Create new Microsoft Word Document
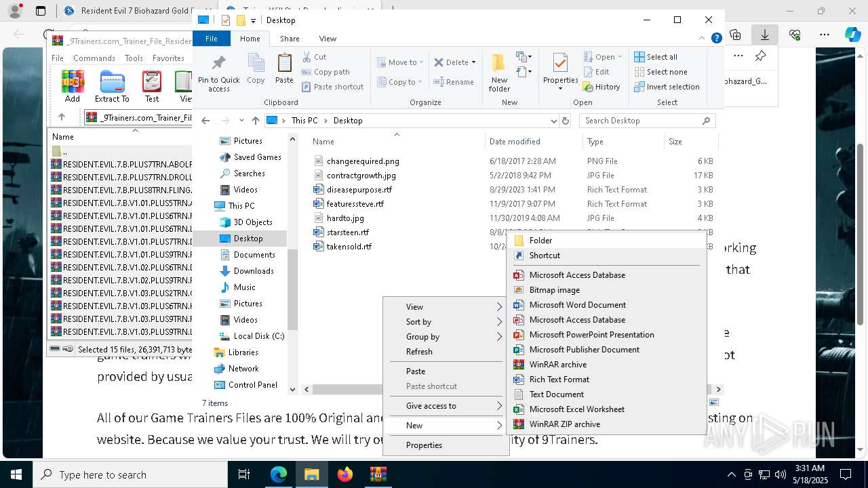Viewport: 868px width, 488px height. (x=607, y=305)
